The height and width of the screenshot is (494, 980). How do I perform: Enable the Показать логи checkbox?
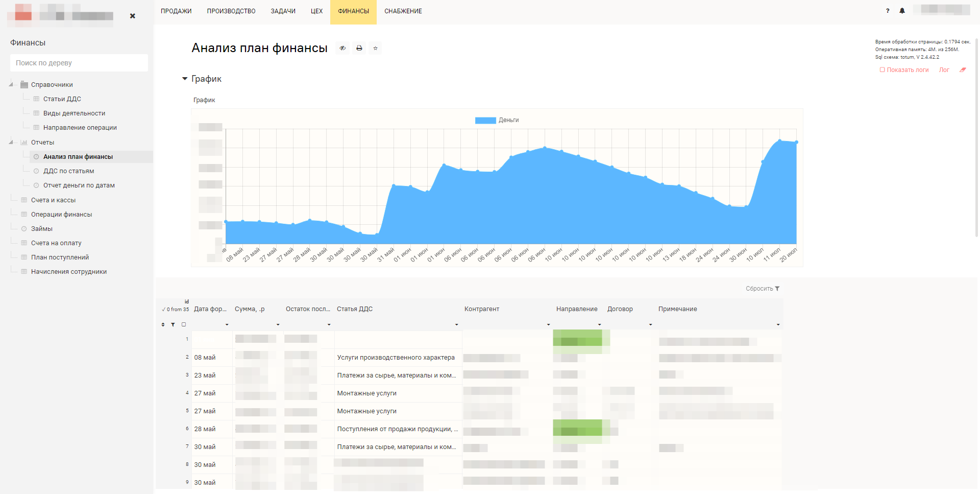tap(882, 70)
